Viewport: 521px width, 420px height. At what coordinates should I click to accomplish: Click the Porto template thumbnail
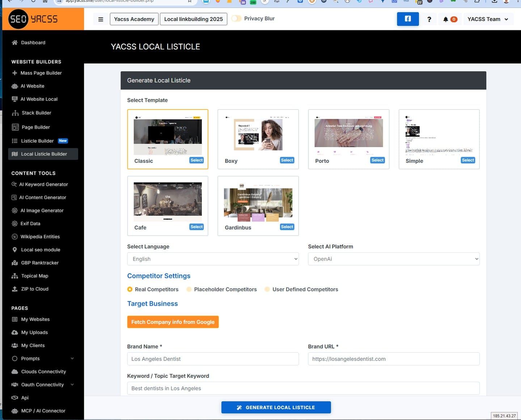coord(349,136)
